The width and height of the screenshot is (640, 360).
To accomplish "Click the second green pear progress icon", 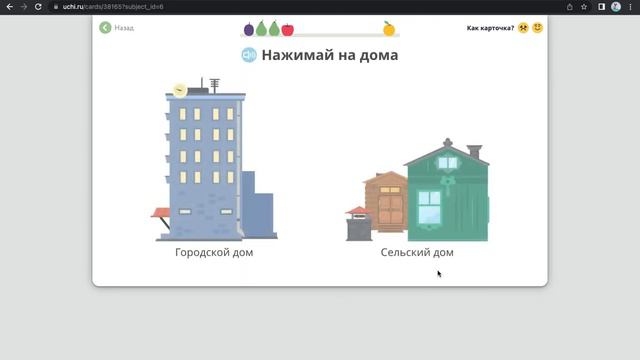I will click(274, 28).
